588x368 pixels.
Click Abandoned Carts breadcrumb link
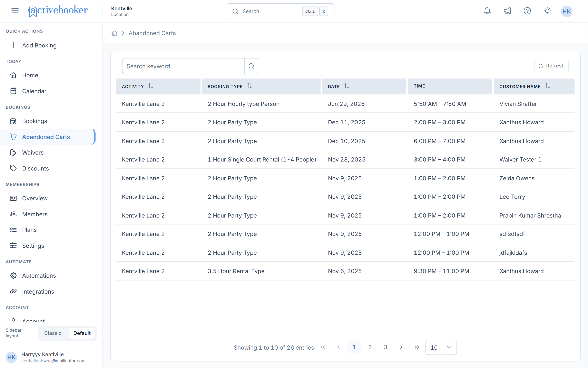point(152,33)
